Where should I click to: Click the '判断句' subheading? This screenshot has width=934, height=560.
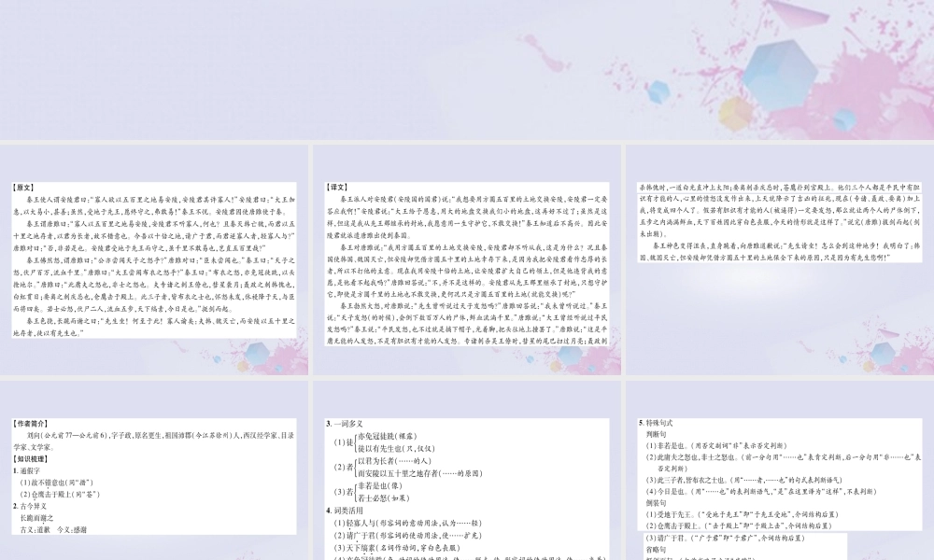pos(656,434)
